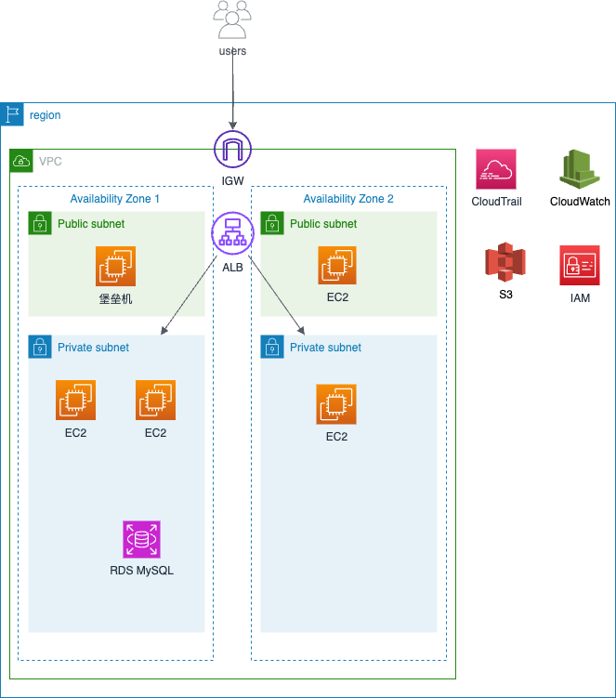Click the blue lock icon of Zone 2 private subnet
Image resolution: width=616 pixels, height=698 pixels.
(271, 347)
